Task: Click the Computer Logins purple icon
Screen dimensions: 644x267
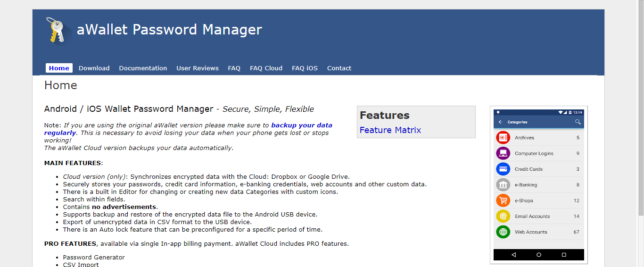Action: tap(503, 153)
